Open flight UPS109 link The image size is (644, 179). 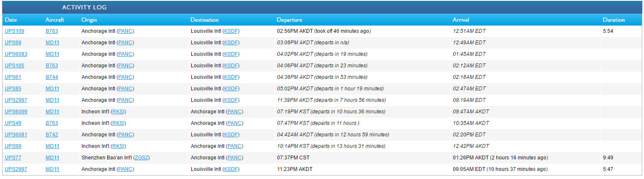[x=14, y=31]
